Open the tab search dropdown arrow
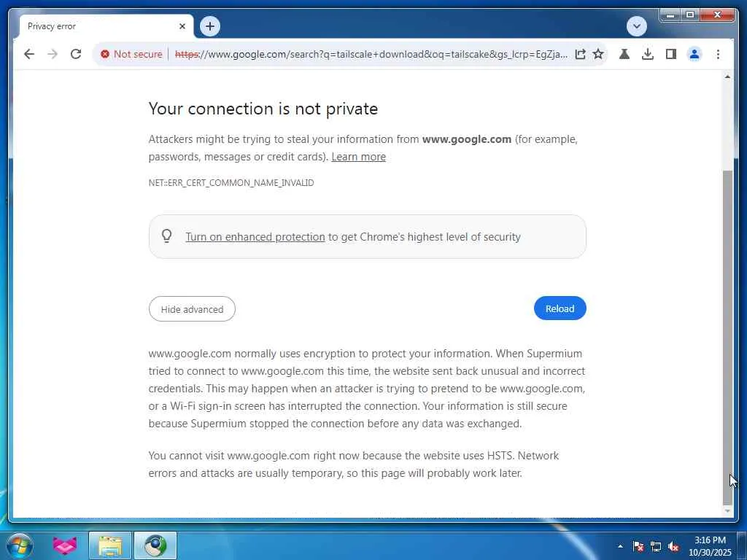 pyautogui.click(x=637, y=26)
